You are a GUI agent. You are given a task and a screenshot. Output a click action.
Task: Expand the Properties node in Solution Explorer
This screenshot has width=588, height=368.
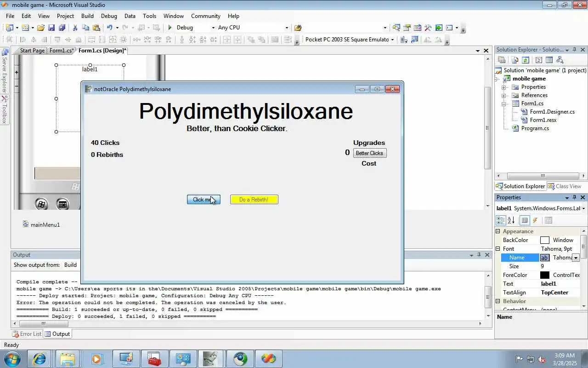click(504, 87)
